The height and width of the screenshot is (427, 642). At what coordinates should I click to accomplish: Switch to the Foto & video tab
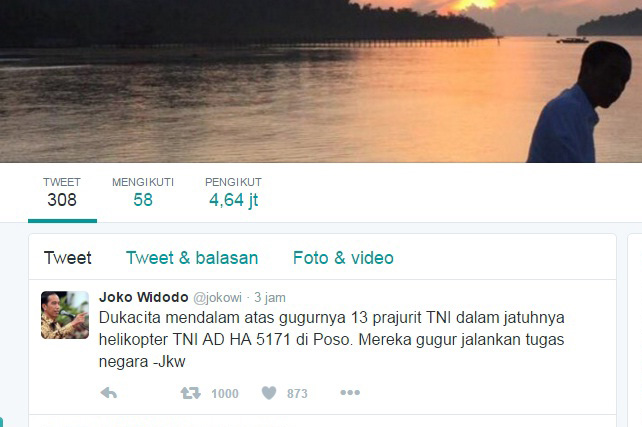point(343,258)
